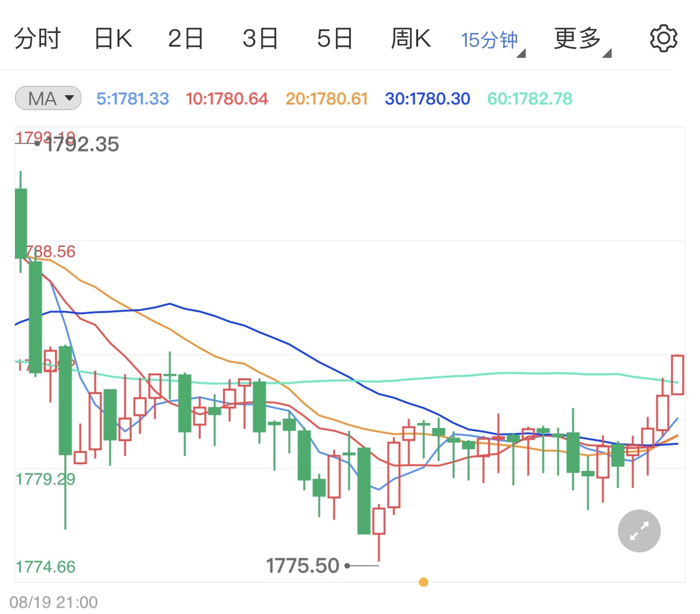Click the 1792.35 high price label

click(x=82, y=144)
